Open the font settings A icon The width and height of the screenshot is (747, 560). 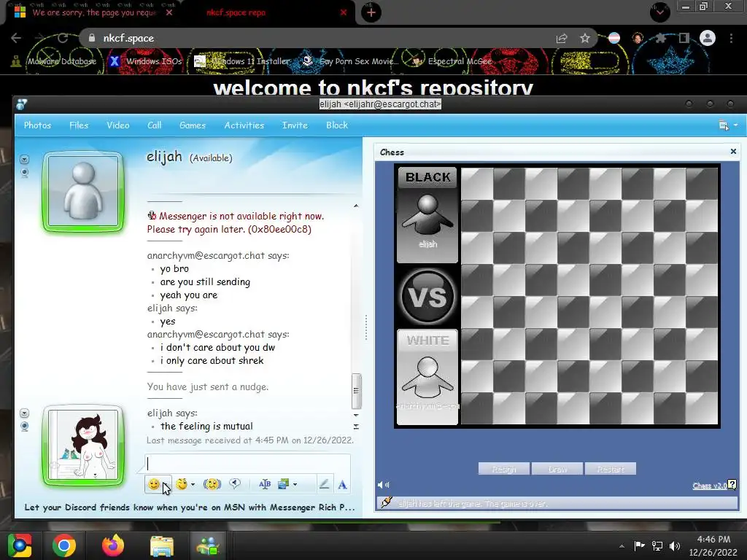click(342, 485)
